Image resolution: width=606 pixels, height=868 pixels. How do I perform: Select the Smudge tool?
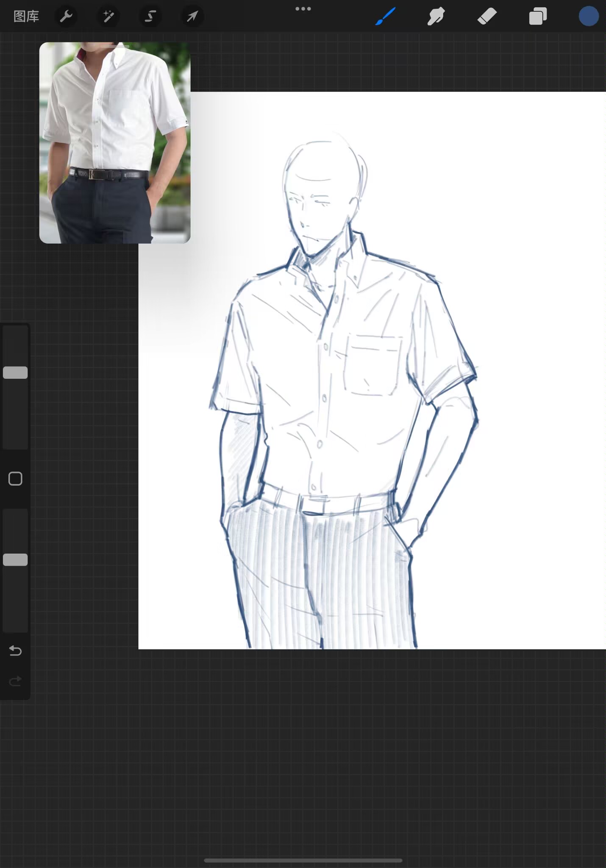(436, 17)
